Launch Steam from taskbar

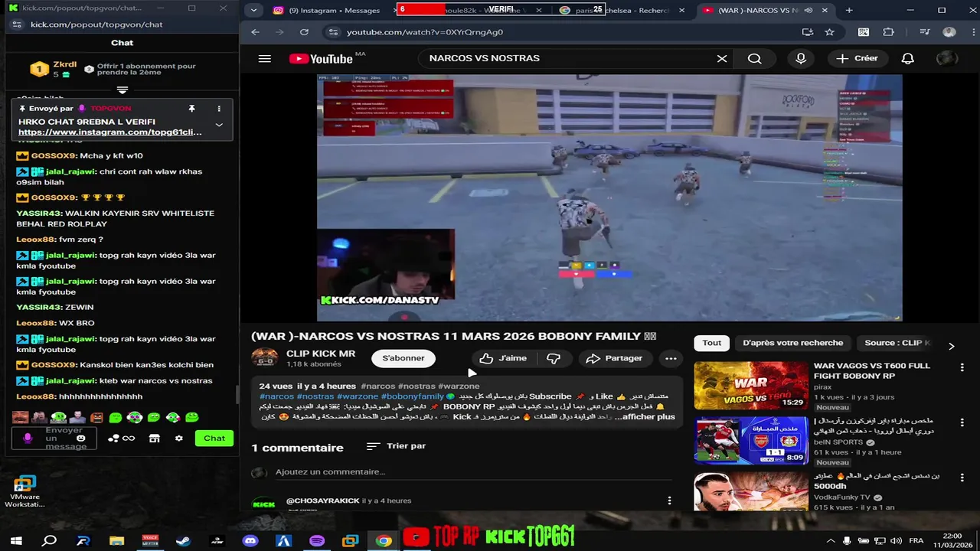(183, 540)
